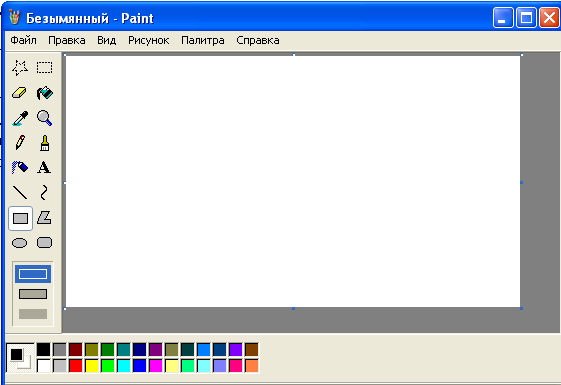
Task: Select the Brush tool
Action: (x=44, y=143)
